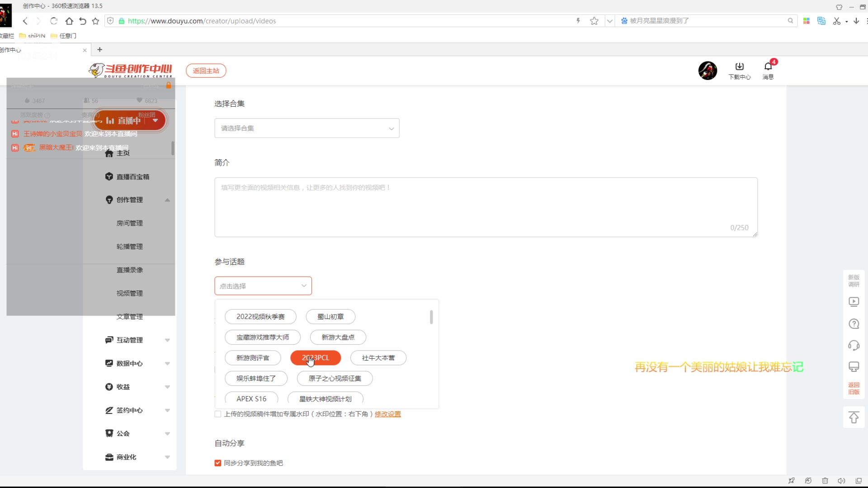Open a new browser tab
This screenshot has height=488, width=868.
[99, 50]
